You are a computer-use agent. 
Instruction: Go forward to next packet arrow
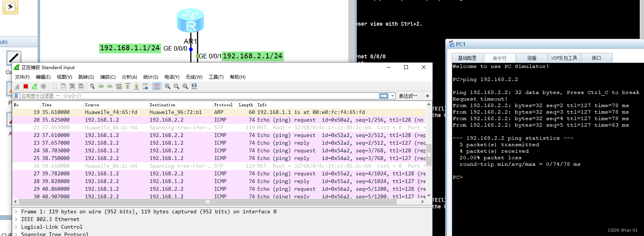click(110, 86)
